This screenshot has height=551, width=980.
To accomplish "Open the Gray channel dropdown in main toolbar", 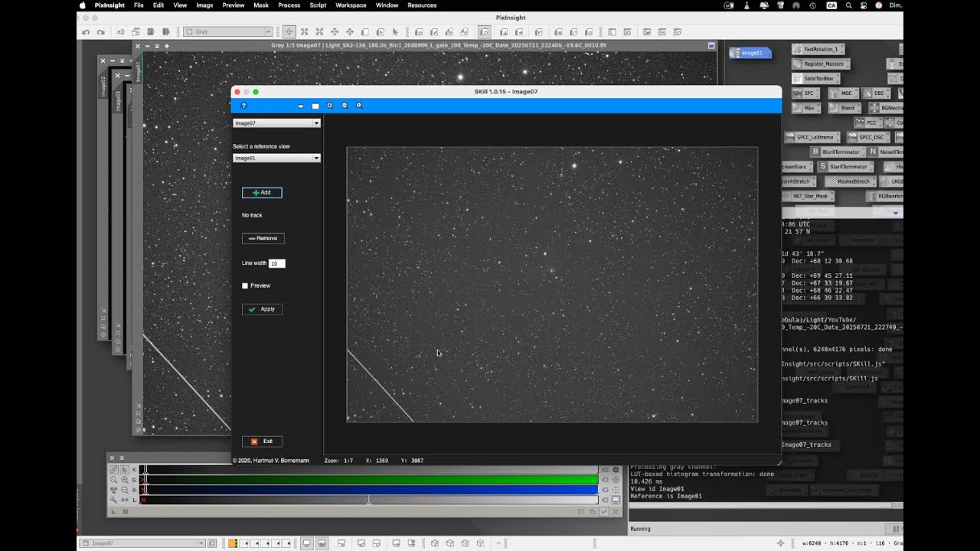I will (228, 32).
